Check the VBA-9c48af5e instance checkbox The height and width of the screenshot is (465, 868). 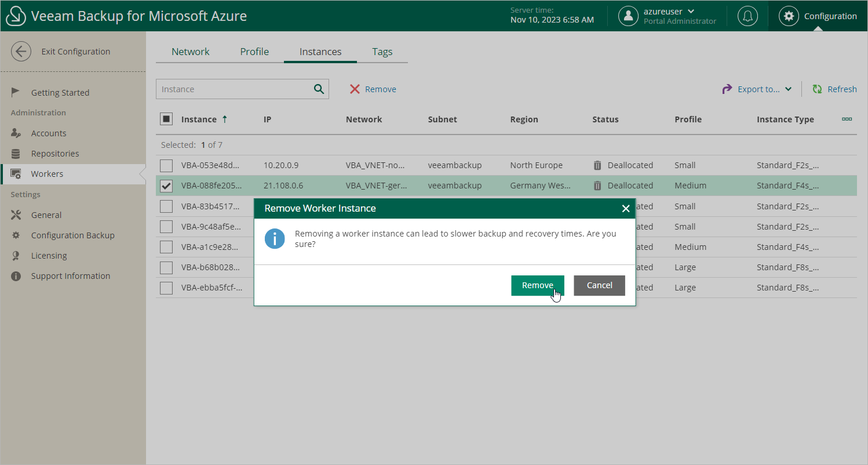(166, 227)
